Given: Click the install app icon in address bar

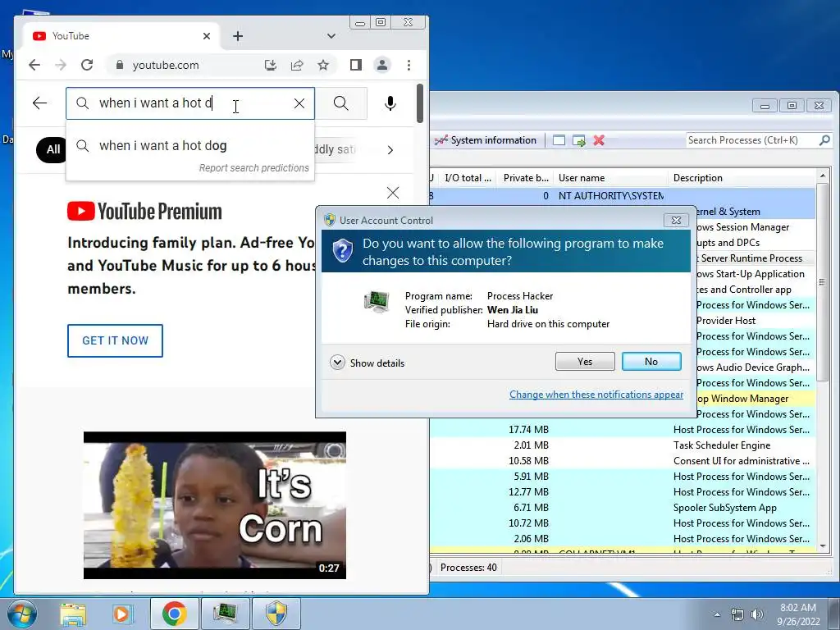Looking at the screenshot, I should pyautogui.click(x=271, y=65).
